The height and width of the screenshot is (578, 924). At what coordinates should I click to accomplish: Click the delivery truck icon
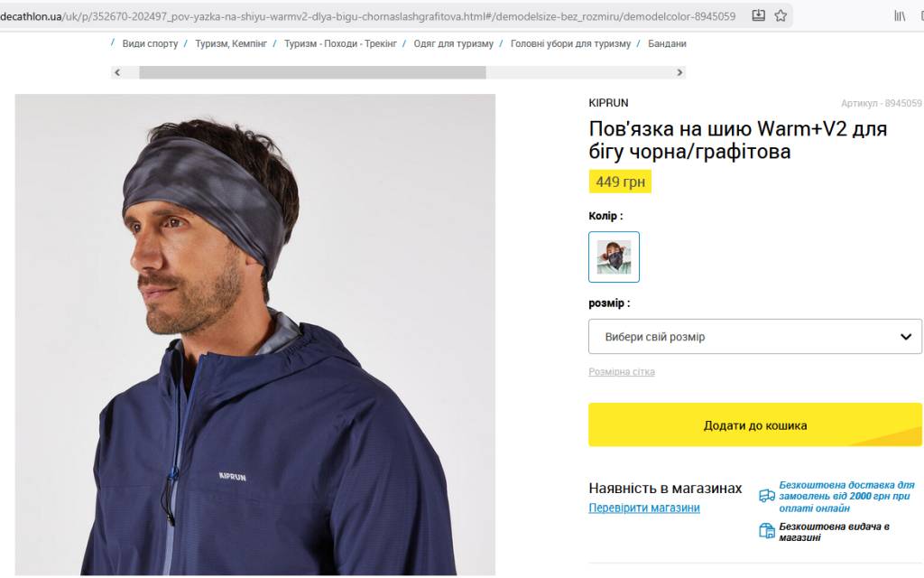tap(766, 496)
